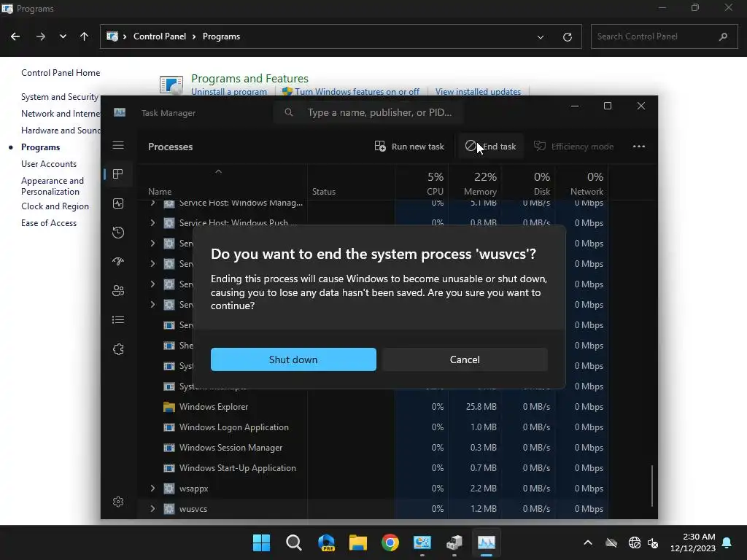Open User Accounts category
747x560 pixels.
point(49,164)
